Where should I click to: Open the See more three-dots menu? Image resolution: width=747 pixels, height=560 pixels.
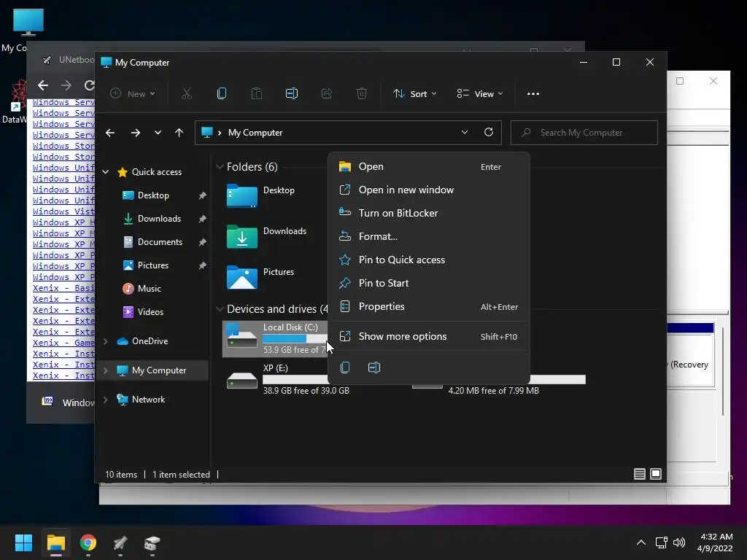coord(533,94)
